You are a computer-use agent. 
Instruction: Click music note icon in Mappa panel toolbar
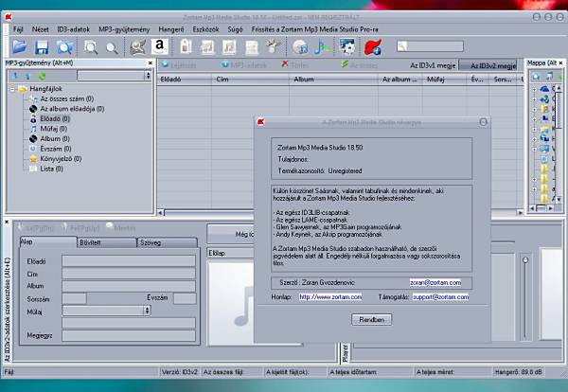[549, 76]
